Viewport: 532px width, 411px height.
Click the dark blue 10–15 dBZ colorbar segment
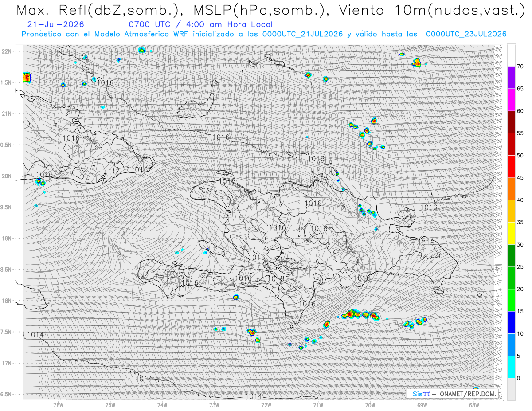[x=511, y=322]
